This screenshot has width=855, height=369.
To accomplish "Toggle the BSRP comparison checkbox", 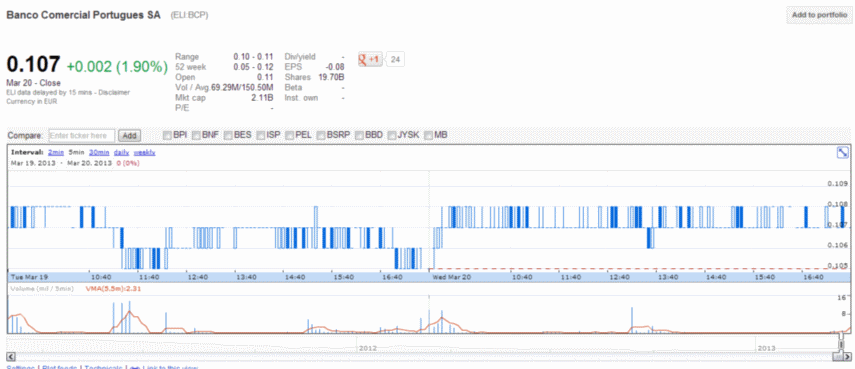I will [x=321, y=135].
